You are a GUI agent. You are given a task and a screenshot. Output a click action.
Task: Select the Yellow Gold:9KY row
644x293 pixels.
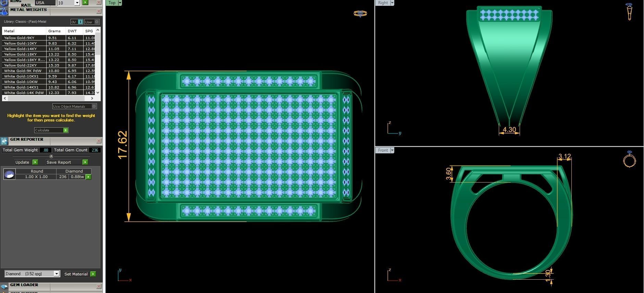click(x=49, y=38)
